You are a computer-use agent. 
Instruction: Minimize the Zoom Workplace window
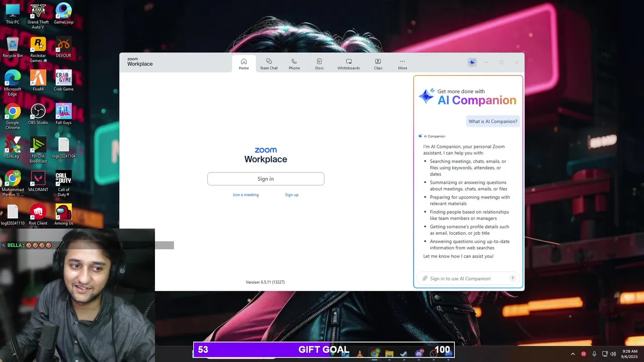(x=486, y=62)
